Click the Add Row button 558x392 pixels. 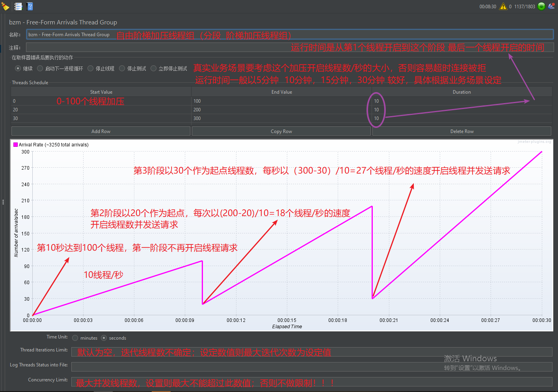[x=101, y=131]
